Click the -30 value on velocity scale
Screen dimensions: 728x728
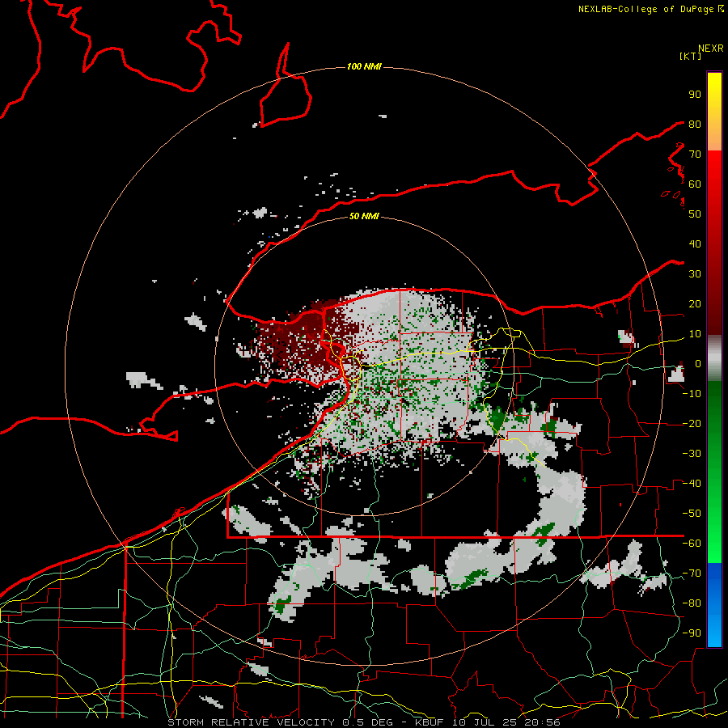[692, 454]
